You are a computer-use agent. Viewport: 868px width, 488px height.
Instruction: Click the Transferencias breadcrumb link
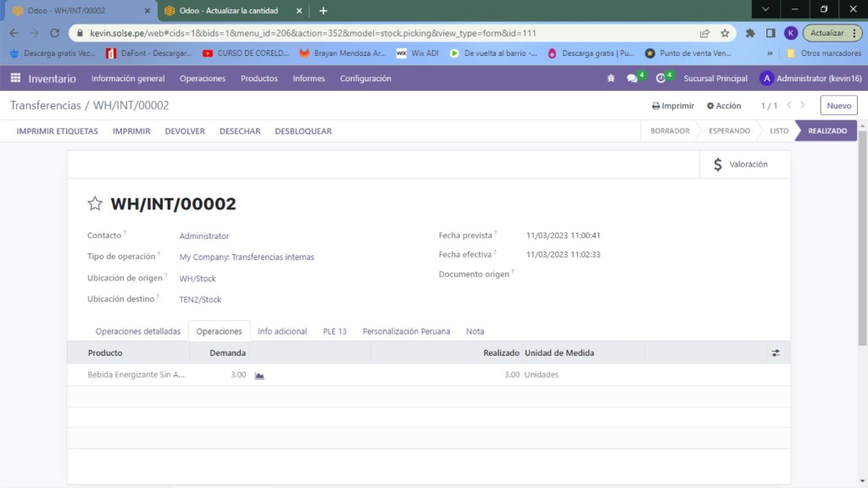[x=45, y=106]
